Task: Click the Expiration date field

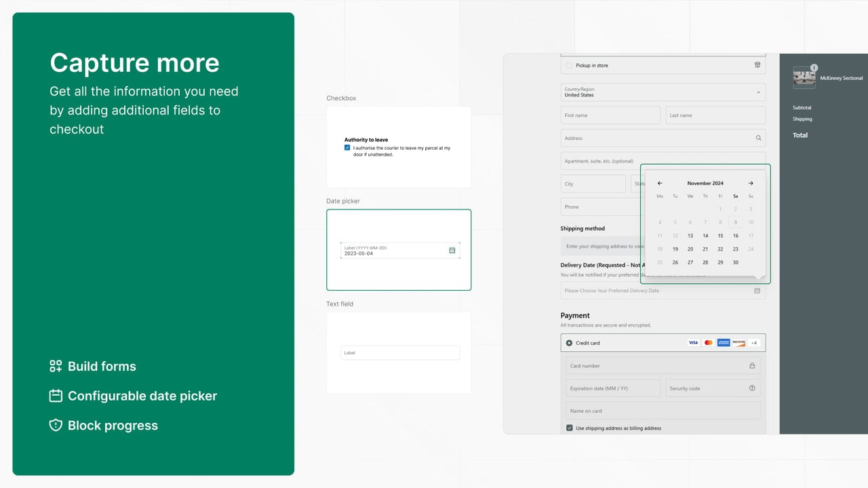Action: (613, 388)
